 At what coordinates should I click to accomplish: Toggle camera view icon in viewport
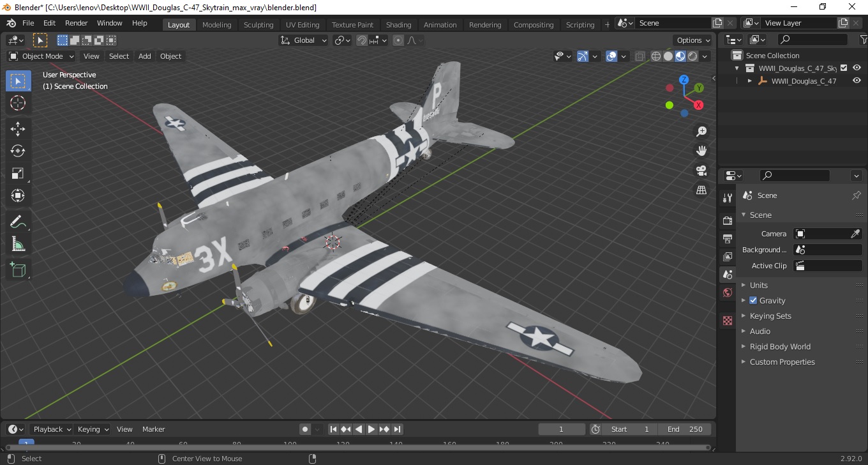click(x=701, y=171)
